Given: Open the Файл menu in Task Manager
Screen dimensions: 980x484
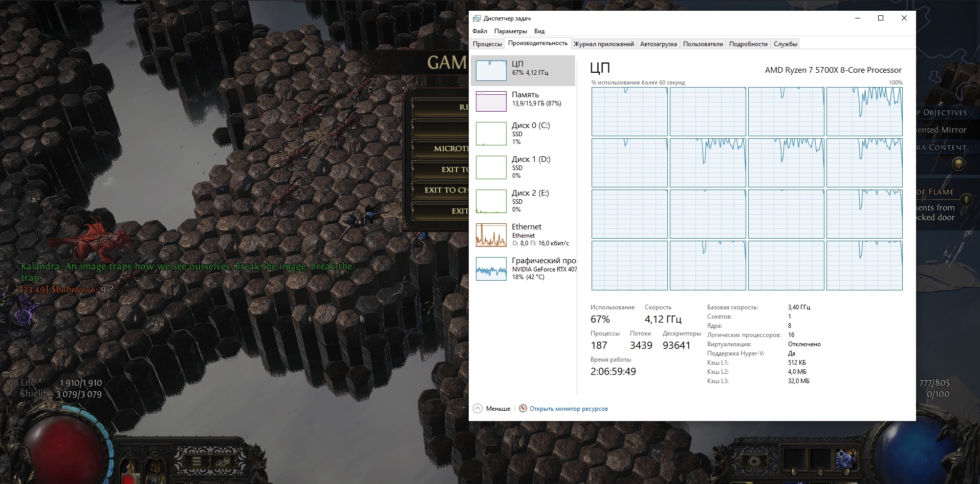Looking at the screenshot, I should click(x=480, y=31).
